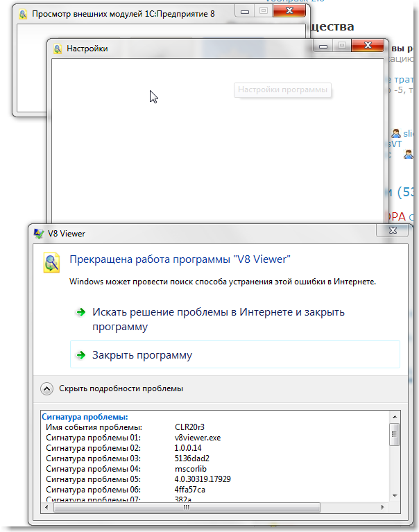
Task: Click the 4ffa57ca signature value
Action: (189, 490)
